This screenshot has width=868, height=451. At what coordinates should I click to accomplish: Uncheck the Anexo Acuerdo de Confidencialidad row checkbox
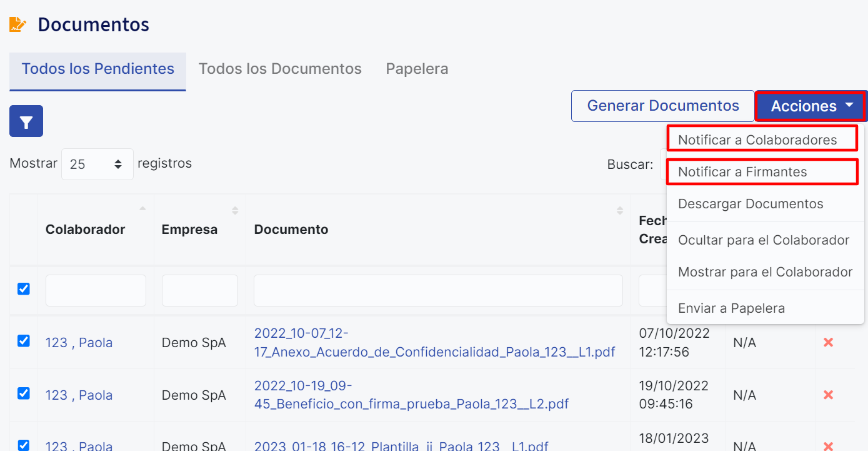(x=24, y=342)
